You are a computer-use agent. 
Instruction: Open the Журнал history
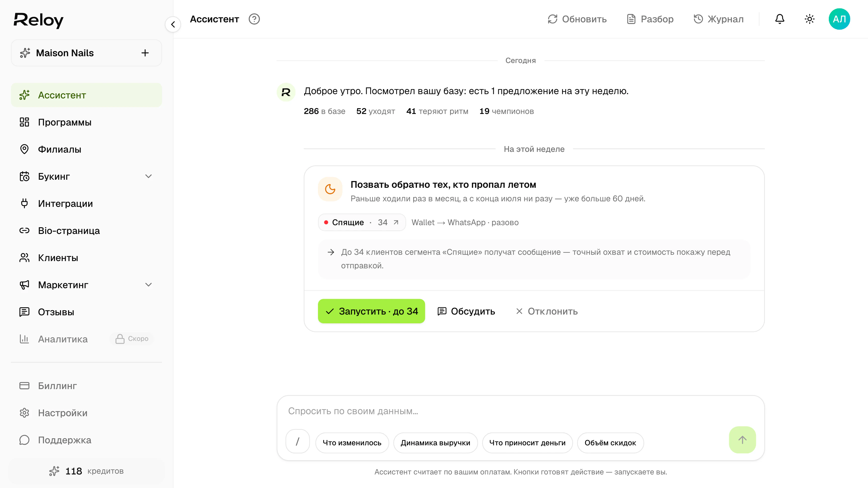tap(718, 19)
